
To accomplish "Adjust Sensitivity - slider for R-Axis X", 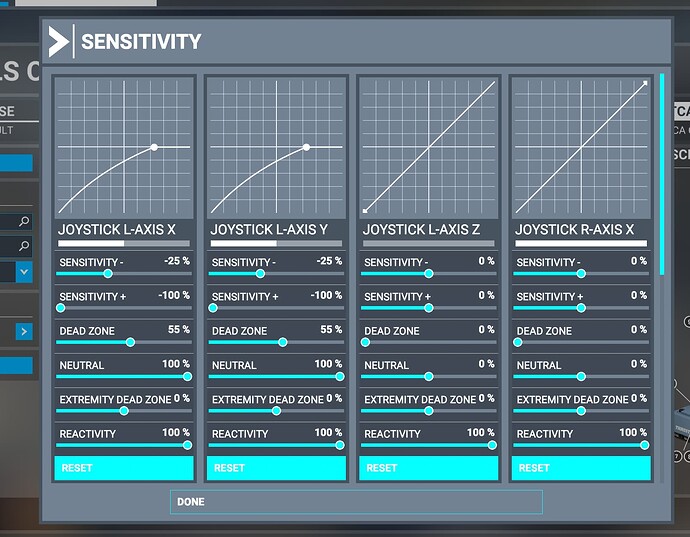I will (581, 274).
